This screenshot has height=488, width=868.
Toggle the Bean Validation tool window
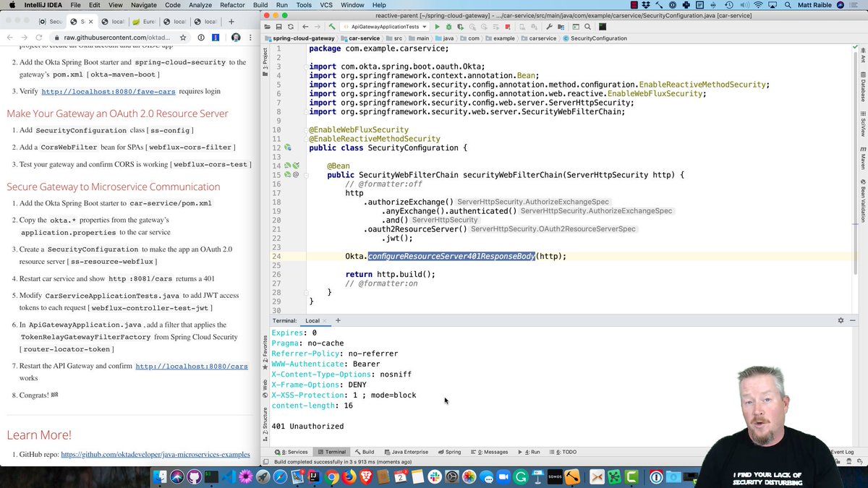click(x=863, y=200)
